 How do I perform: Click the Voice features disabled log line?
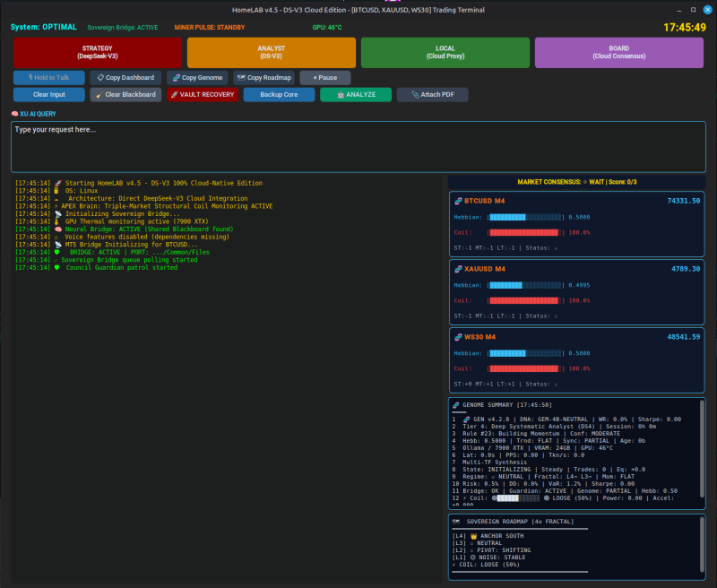point(122,237)
